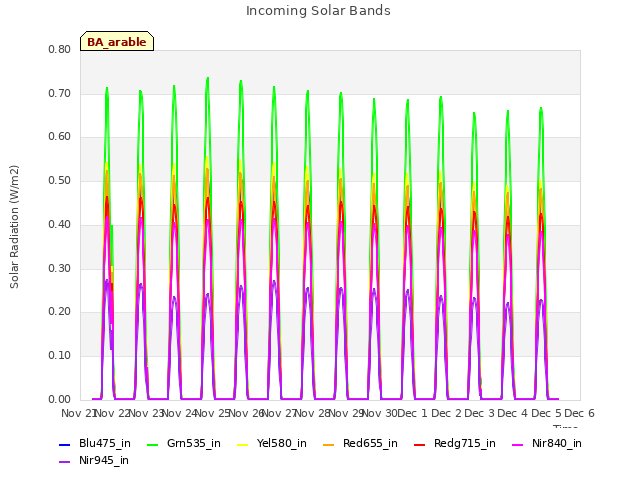Click the 0.20 y-axis tick label
This screenshot has width=640, height=480.
point(60,312)
